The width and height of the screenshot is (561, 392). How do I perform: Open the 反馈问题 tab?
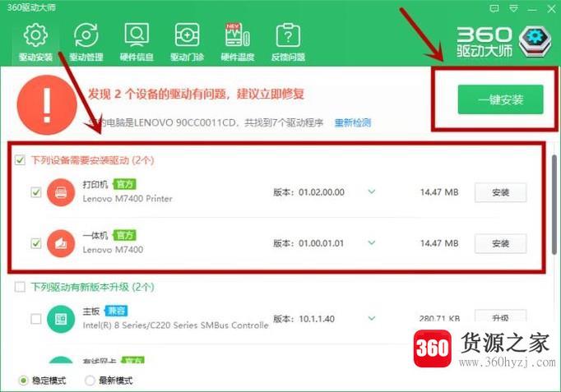288,42
